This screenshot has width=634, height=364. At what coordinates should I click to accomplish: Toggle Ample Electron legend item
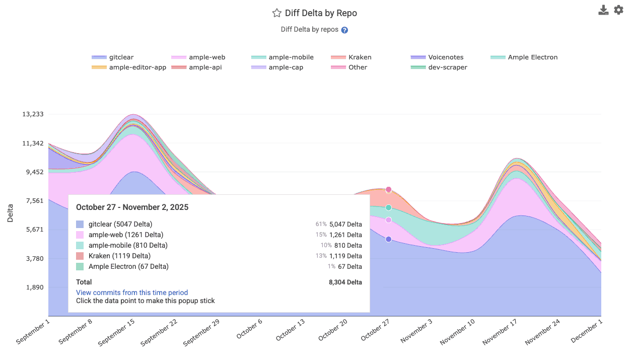click(x=524, y=57)
